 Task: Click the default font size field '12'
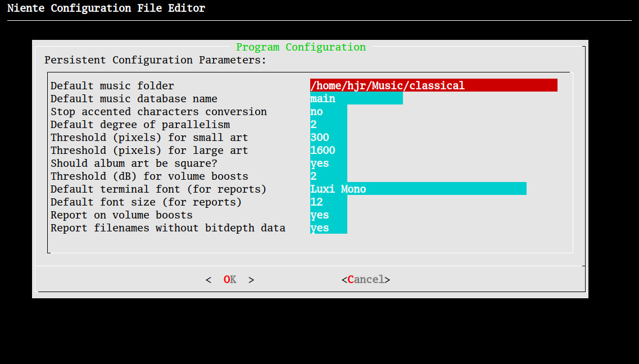coord(328,202)
